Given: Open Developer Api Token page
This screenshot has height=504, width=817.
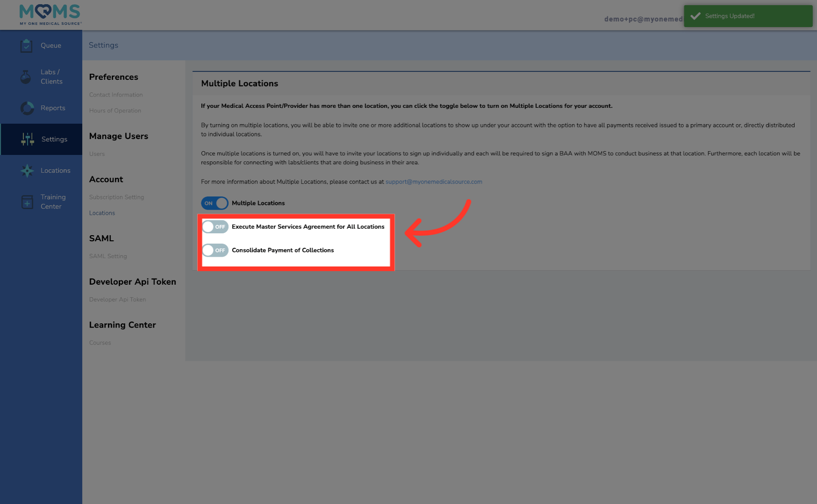Looking at the screenshot, I should click(x=117, y=299).
